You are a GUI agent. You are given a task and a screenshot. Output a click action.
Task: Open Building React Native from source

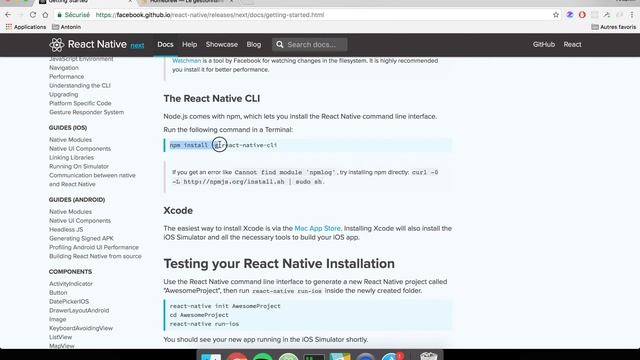95,256
